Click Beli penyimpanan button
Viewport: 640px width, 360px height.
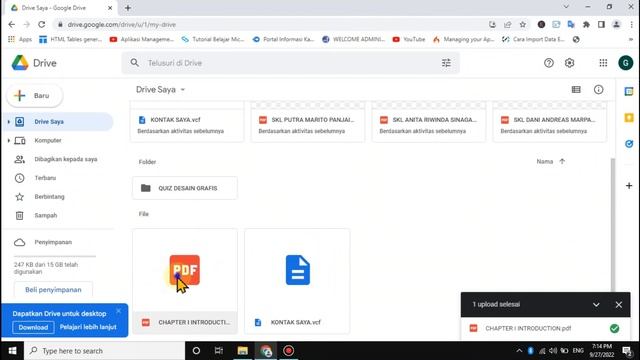tap(53, 289)
